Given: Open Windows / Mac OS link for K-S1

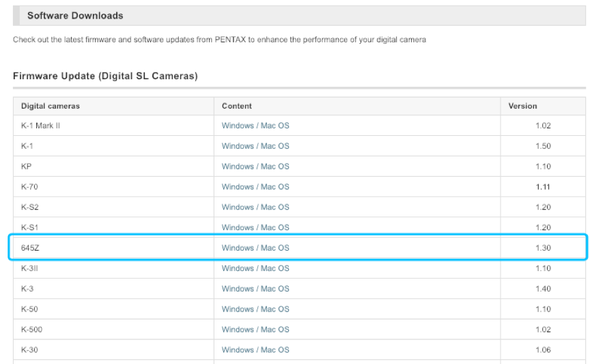Looking at the screenshot, I should pos(255,227).
